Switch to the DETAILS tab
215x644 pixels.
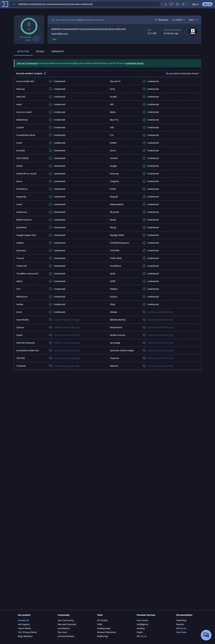tap(40, 51)
